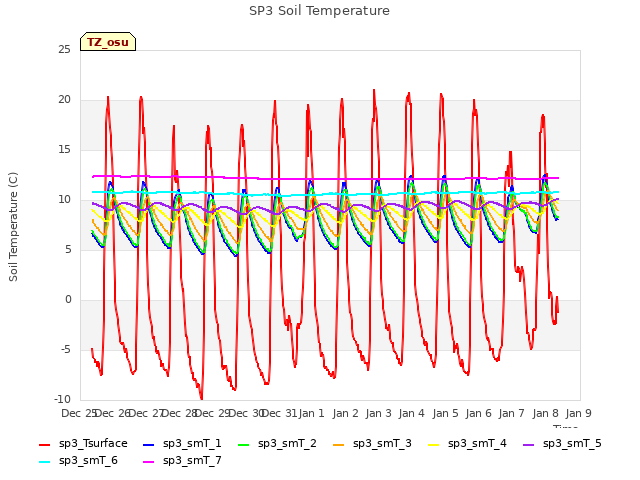Viewport: 640px width, 480px height.
Task: Click the Jan 5 x-axis tick label
Action: click(445, 413)
